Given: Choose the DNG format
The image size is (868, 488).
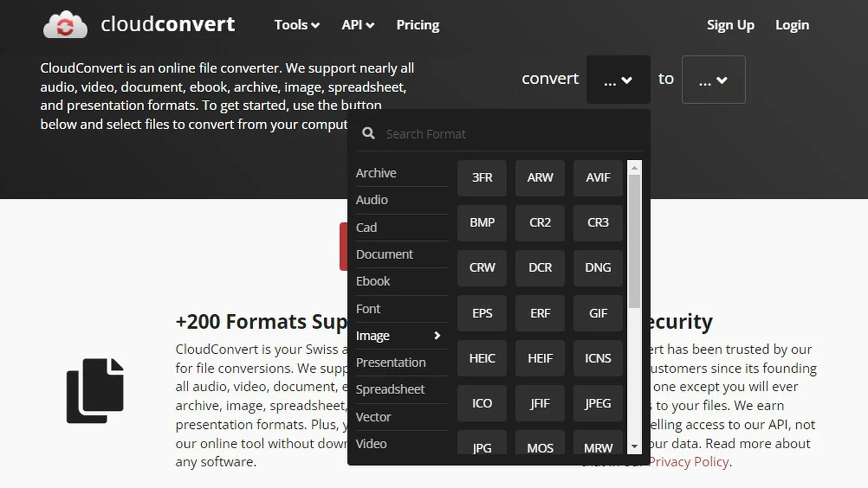Looking at the screenshot, I should click(x=598, y=268).
